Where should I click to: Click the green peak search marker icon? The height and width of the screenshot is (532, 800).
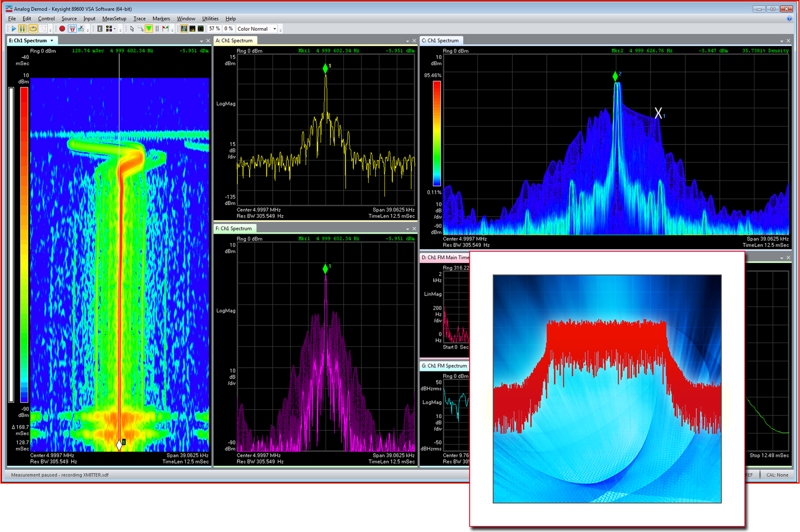coord(149,28)
